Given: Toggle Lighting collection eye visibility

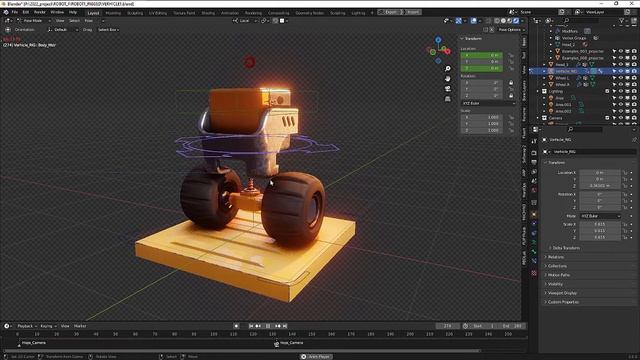Looking at the screenshot, I should (x=621, y=91).
